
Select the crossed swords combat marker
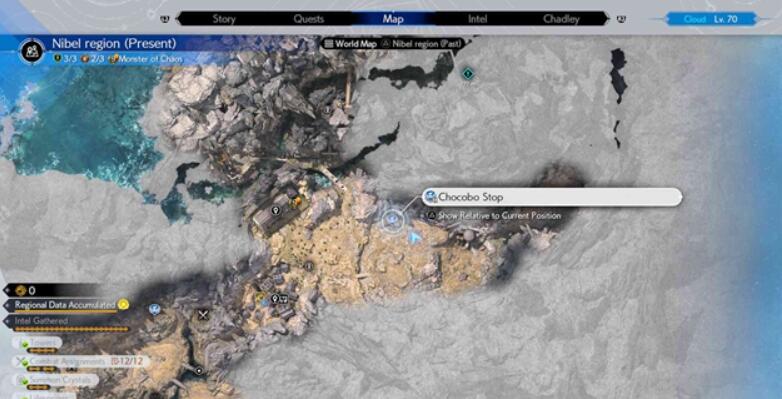[203, 315]
